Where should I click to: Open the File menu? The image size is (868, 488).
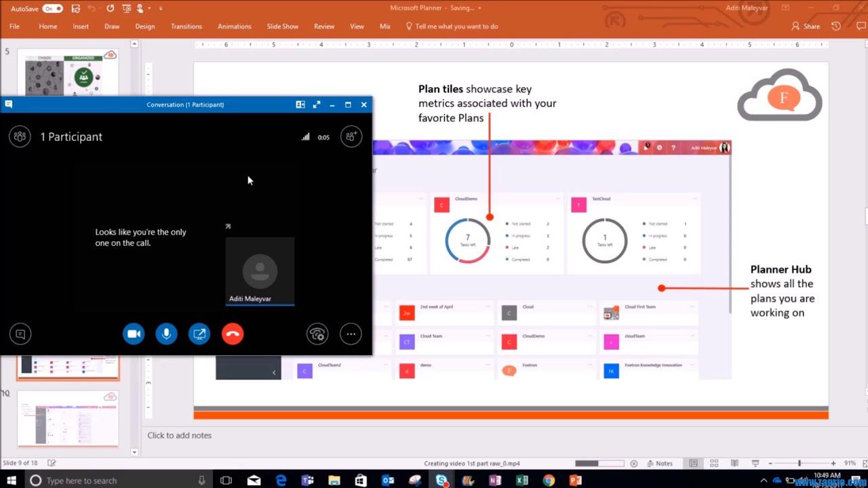pyautogui.click(x=14, y=26)
